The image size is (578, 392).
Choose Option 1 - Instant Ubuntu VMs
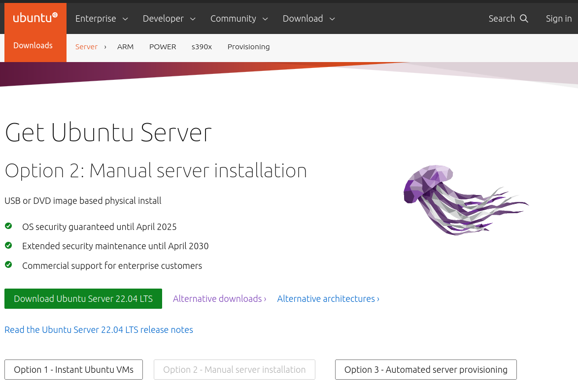point(74,369)
